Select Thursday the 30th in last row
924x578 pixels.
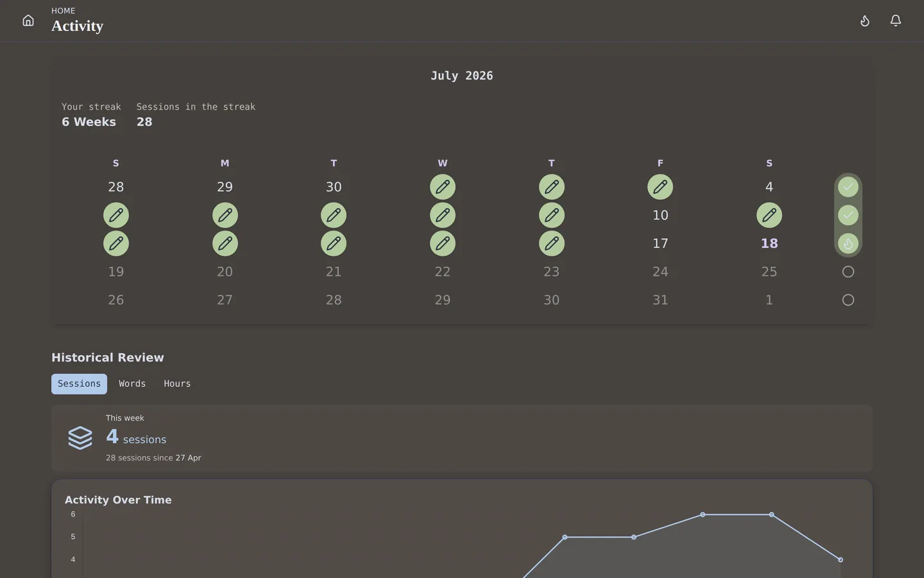tap(552, 300)
